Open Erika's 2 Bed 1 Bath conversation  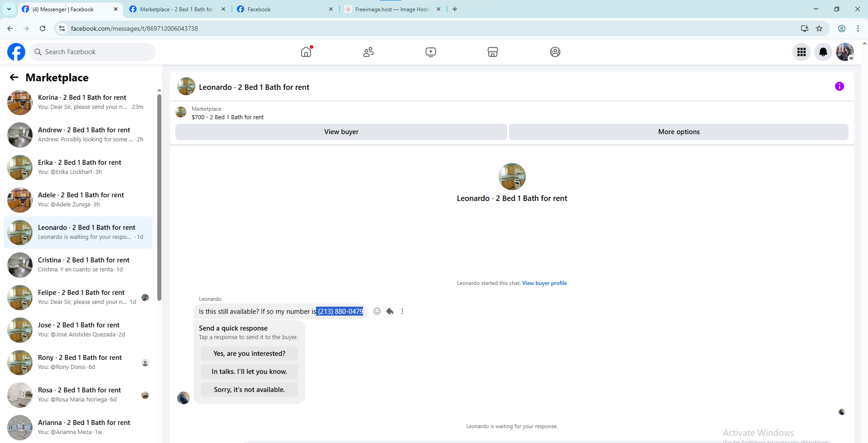coord(78,168)
